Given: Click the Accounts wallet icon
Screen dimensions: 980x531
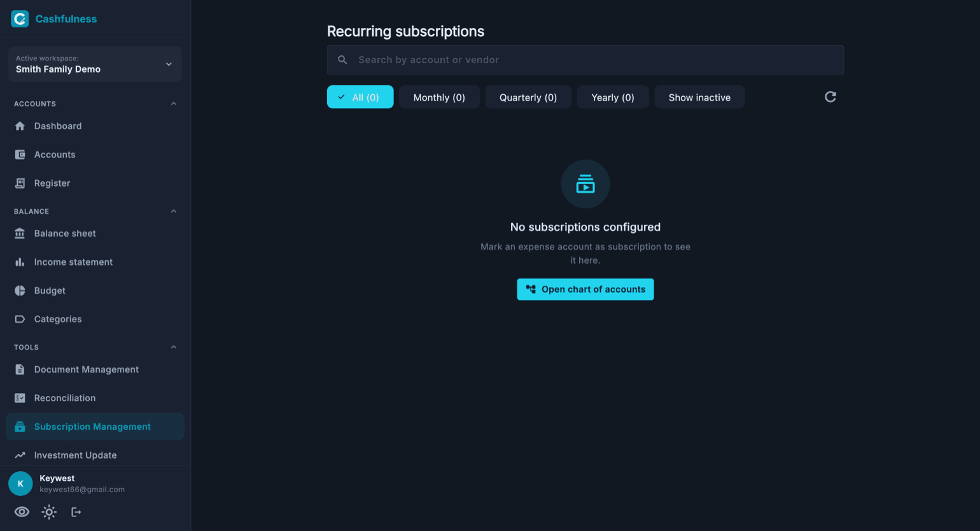Looking at the screenshot, I should 20,155.
